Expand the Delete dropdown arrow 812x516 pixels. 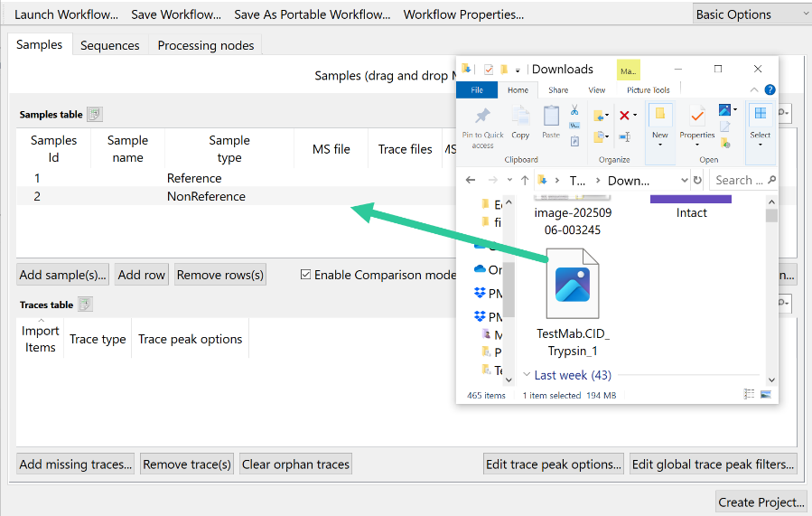click(635, 115)
